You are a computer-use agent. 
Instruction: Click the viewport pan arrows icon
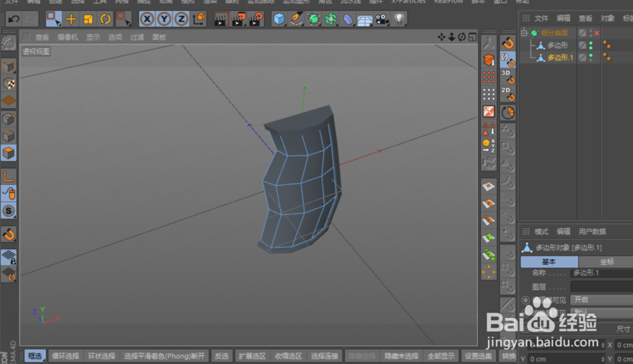[442, 37]
